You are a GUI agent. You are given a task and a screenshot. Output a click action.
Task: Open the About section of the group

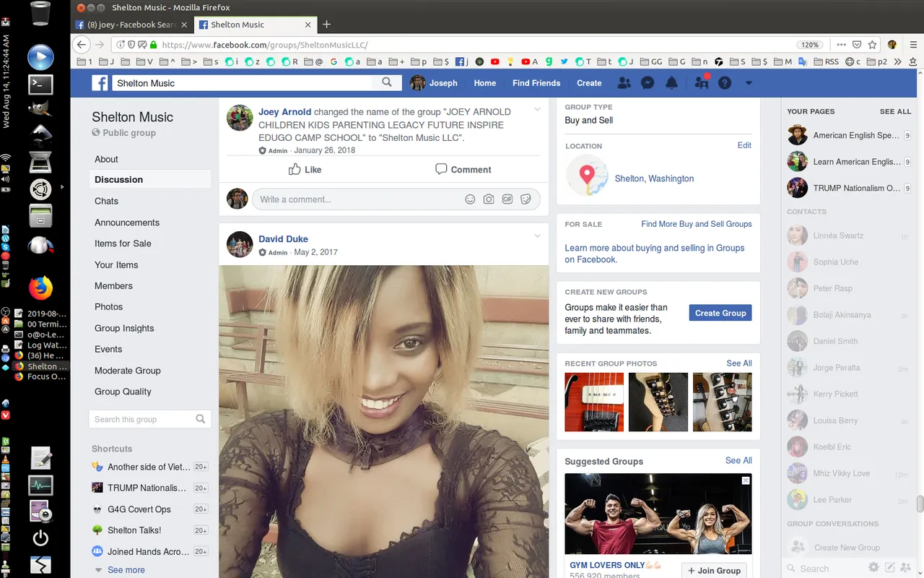point(106,159)
